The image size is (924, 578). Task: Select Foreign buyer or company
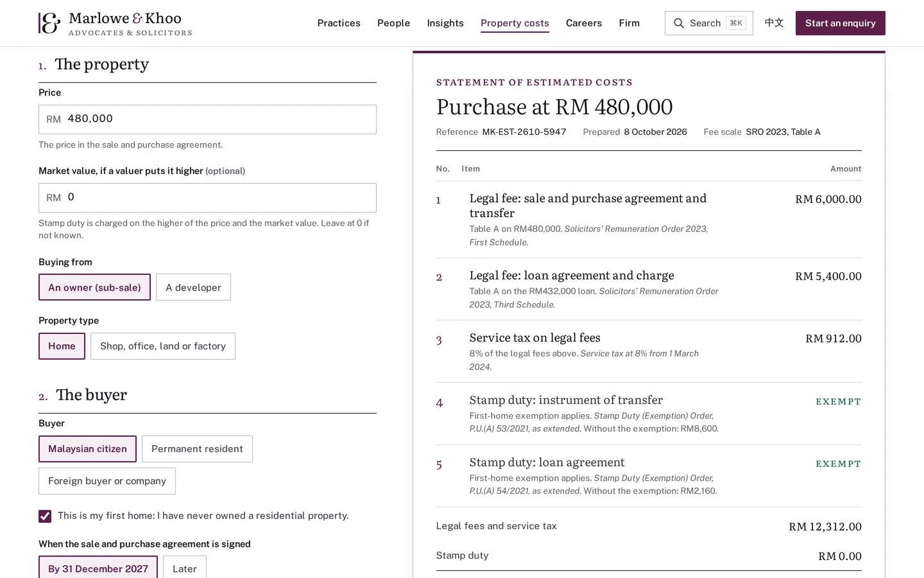[x=107, y=481]
